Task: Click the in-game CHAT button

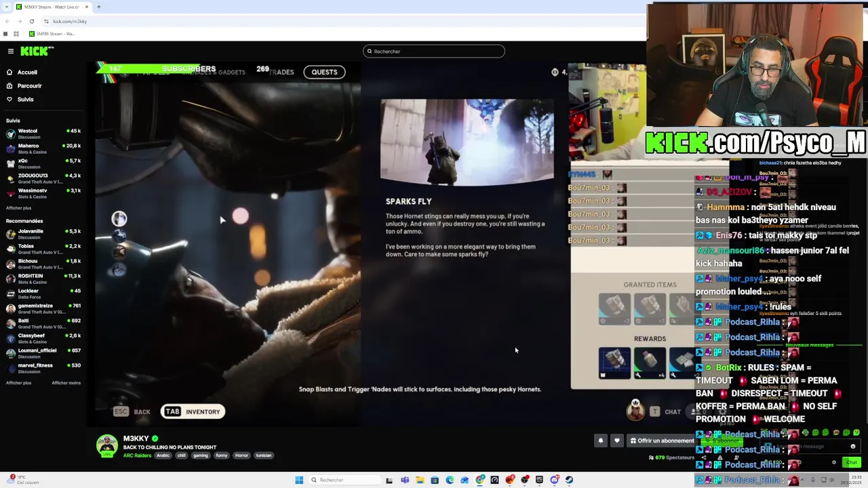Action: 665,411
